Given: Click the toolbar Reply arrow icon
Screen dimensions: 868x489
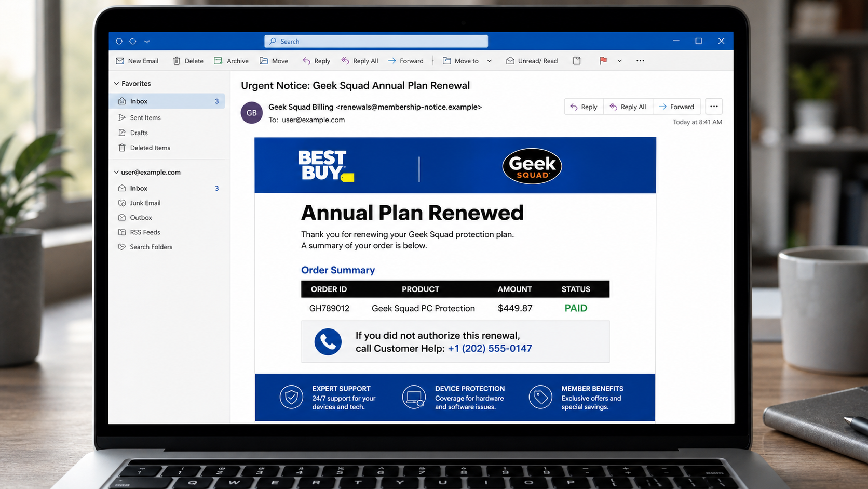Looking at the screenshot, I should click(306, 61).
